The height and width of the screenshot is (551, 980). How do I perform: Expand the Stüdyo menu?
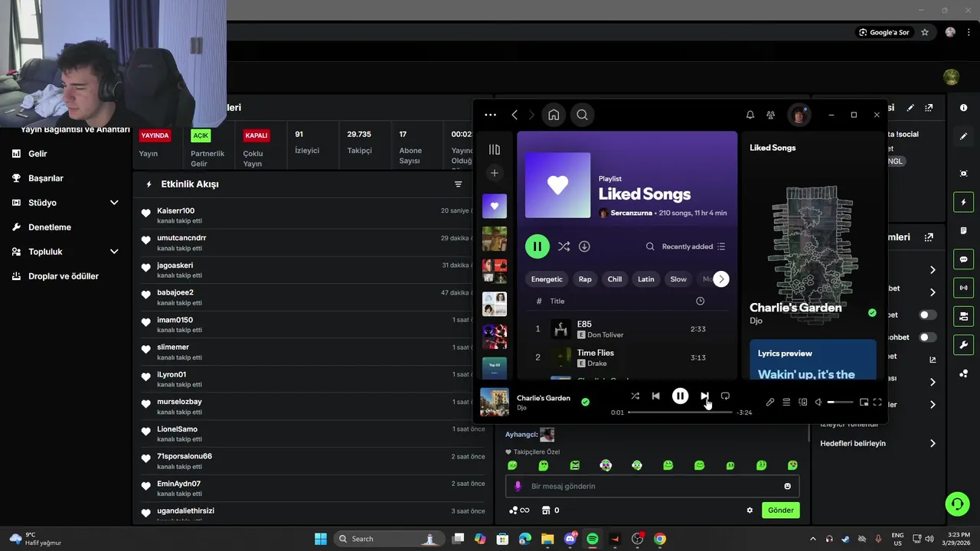(114, 203)
